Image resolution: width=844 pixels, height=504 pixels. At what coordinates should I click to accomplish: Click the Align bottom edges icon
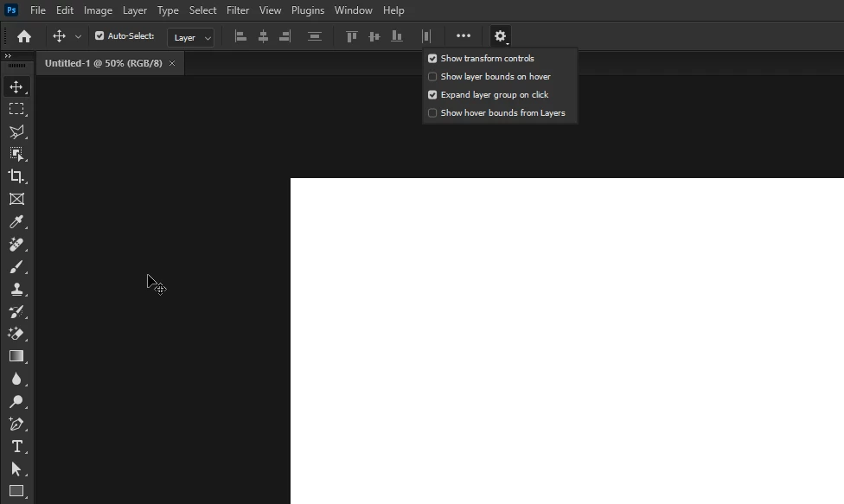pyautogui.click(x=397, y=36)
